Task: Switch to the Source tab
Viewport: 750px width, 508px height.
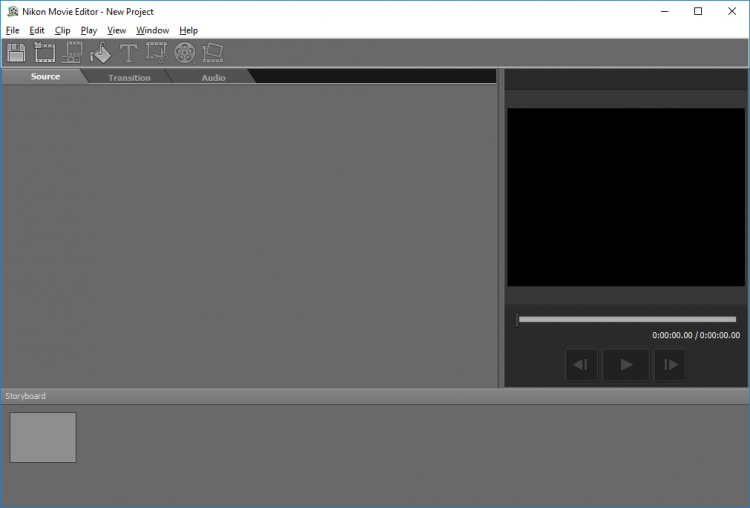Action: [x=45, y=77]
